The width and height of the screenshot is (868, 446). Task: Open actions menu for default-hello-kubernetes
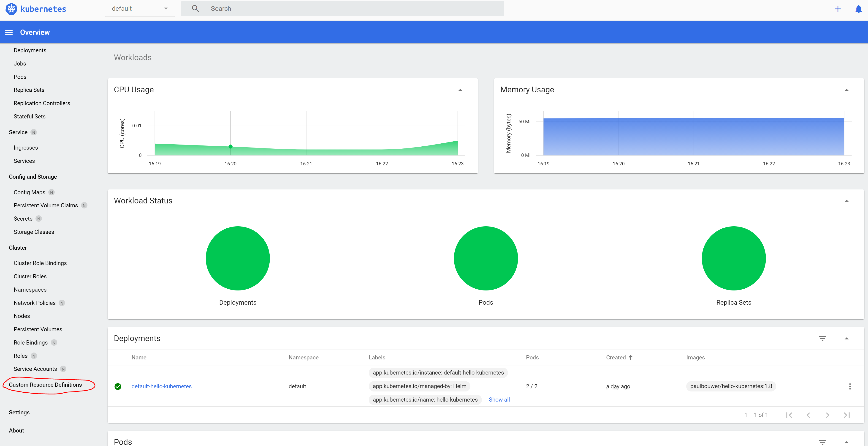850,386
